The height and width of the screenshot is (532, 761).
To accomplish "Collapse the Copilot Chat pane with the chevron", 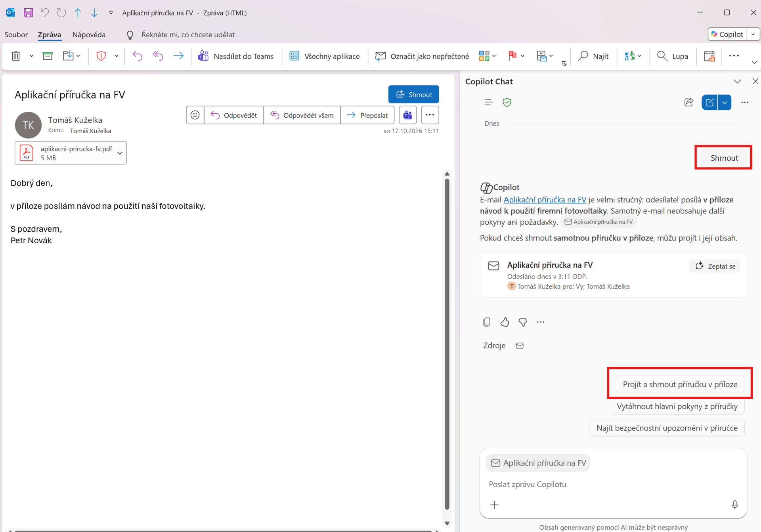I will [x=737, y=81].
